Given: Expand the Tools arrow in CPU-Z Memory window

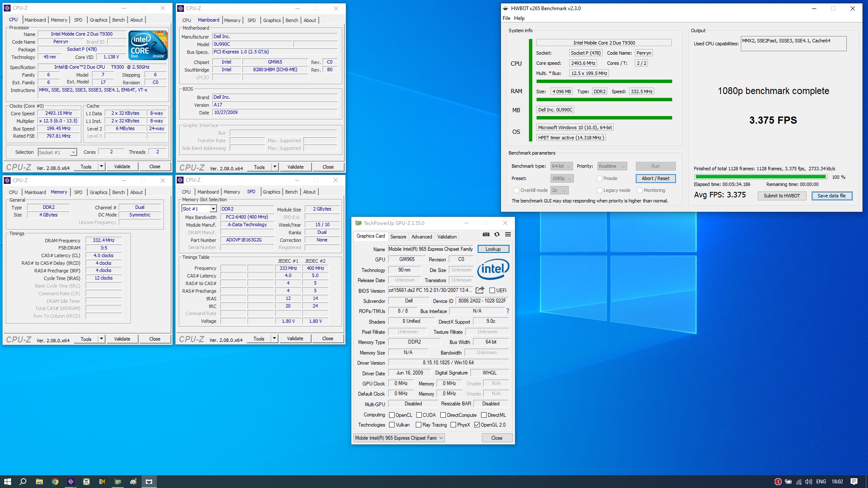Looking at the screenshot, I should [101, 339].
